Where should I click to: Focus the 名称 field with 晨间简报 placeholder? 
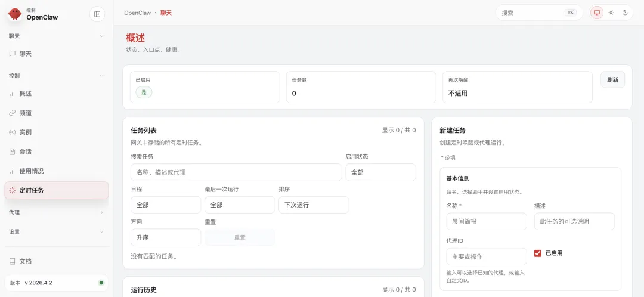click(487, 221)
